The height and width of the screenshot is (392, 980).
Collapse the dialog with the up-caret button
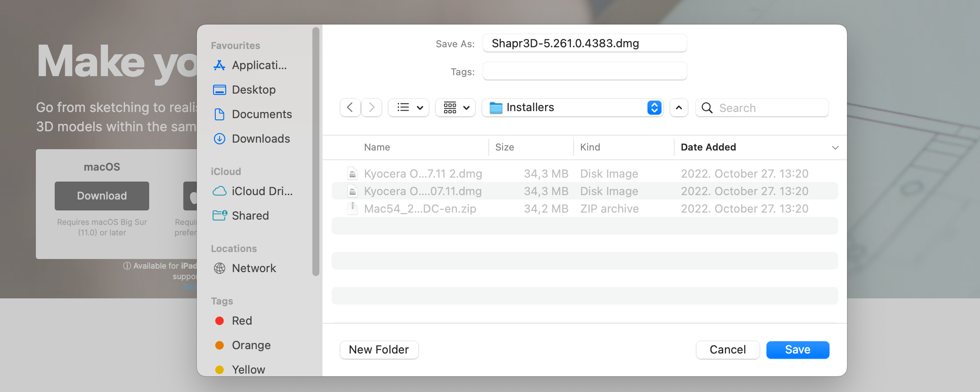tap(679, 108)
